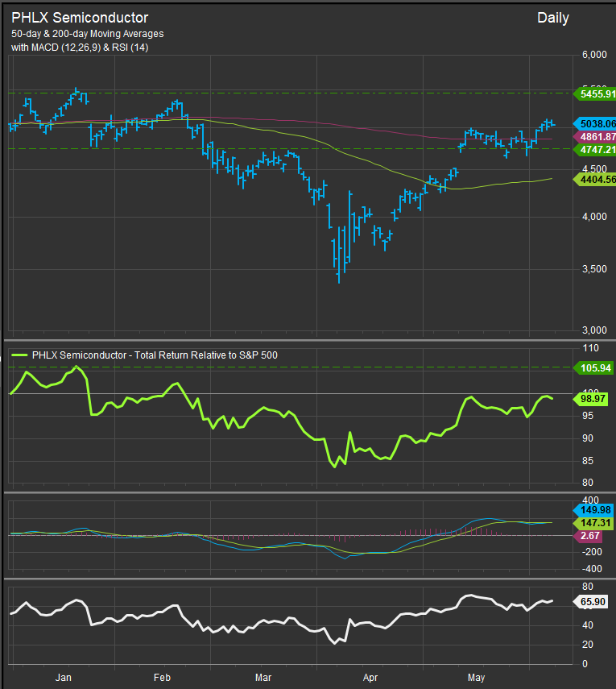Click the 20 RSI axis value
This screenshot has height=689, width=616.
pos(588,645)
